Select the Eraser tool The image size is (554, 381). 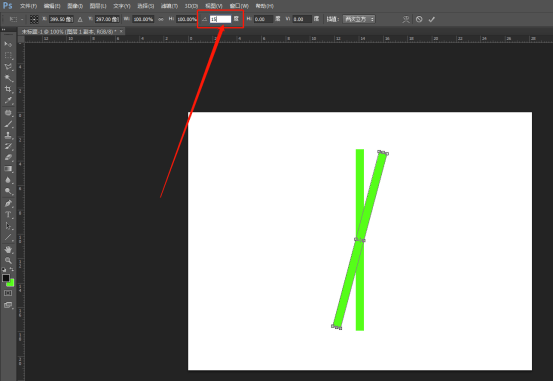click(8, 158)
